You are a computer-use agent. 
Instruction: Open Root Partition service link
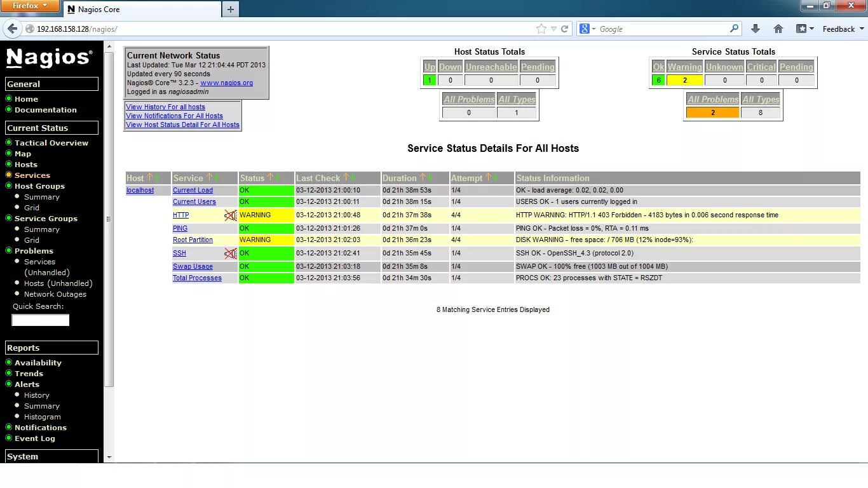pos(193,240)
